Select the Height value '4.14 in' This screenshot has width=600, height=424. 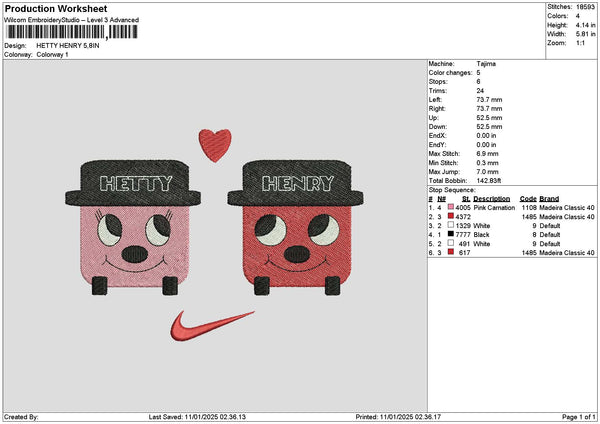tap(585, 25)
